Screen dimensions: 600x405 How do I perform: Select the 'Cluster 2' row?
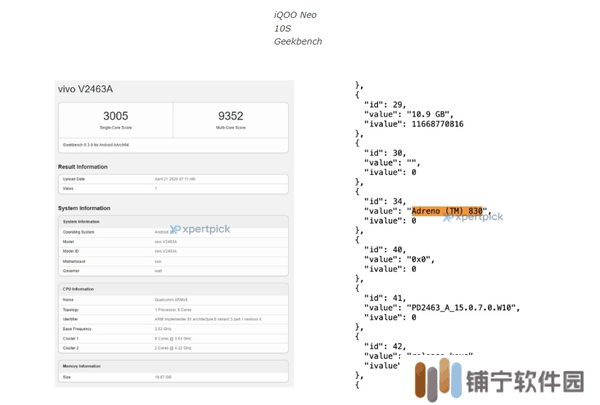coord(173,348)
